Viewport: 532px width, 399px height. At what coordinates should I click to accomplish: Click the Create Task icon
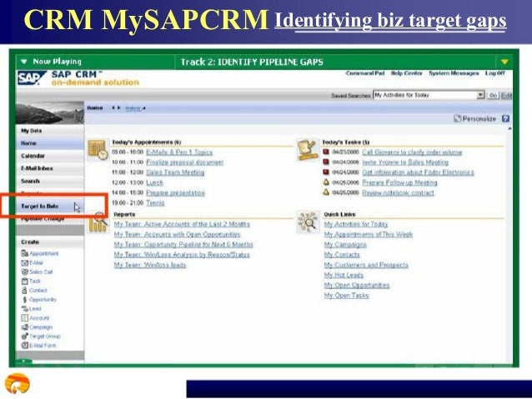(25, 281)
